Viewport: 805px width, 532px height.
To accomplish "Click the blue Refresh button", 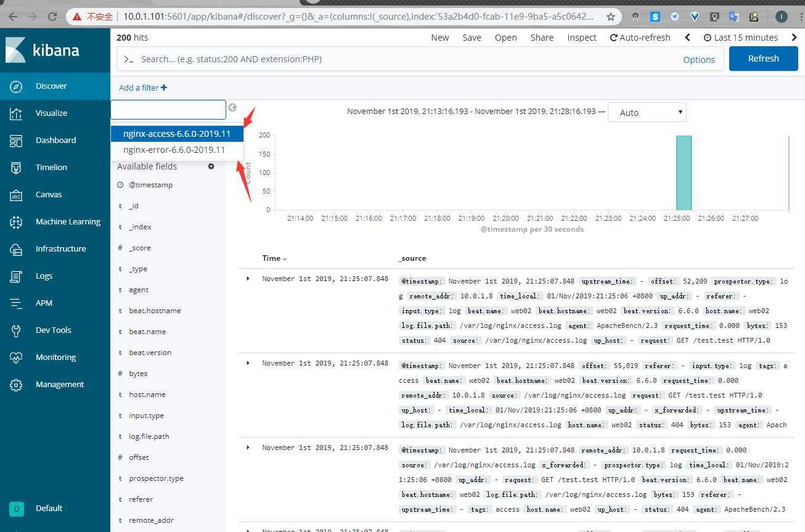I will pos(764,59).
